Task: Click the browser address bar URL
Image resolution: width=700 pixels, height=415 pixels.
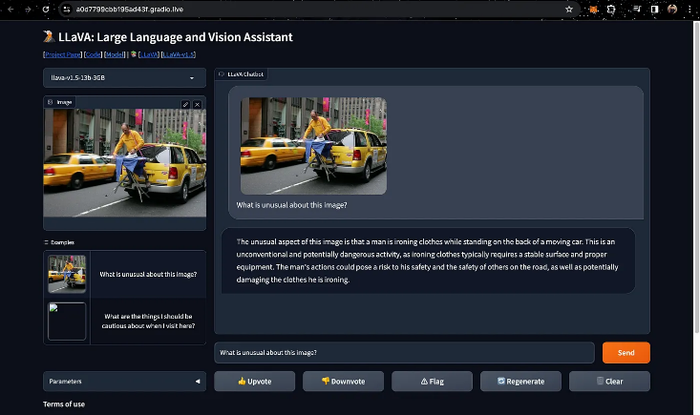Action: coord(129,9)
